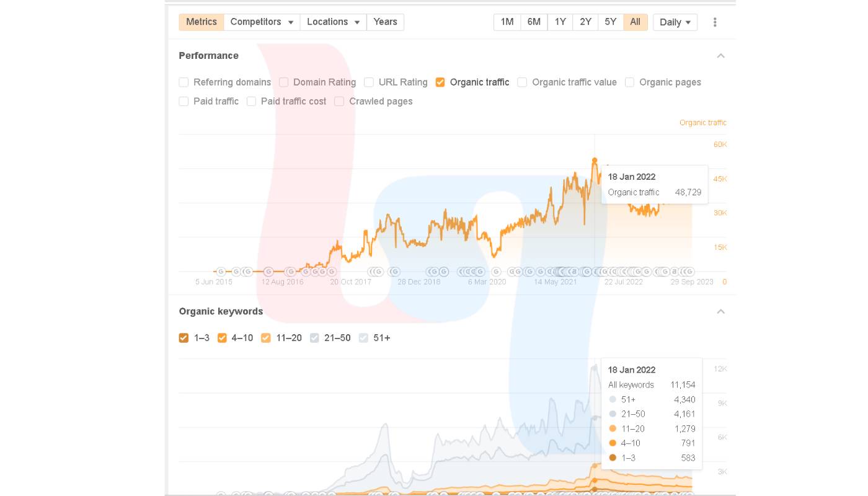Collapse the Organic keywords section chevron
The height and width of the screenshot is (496, 868).
coord(720,311)
